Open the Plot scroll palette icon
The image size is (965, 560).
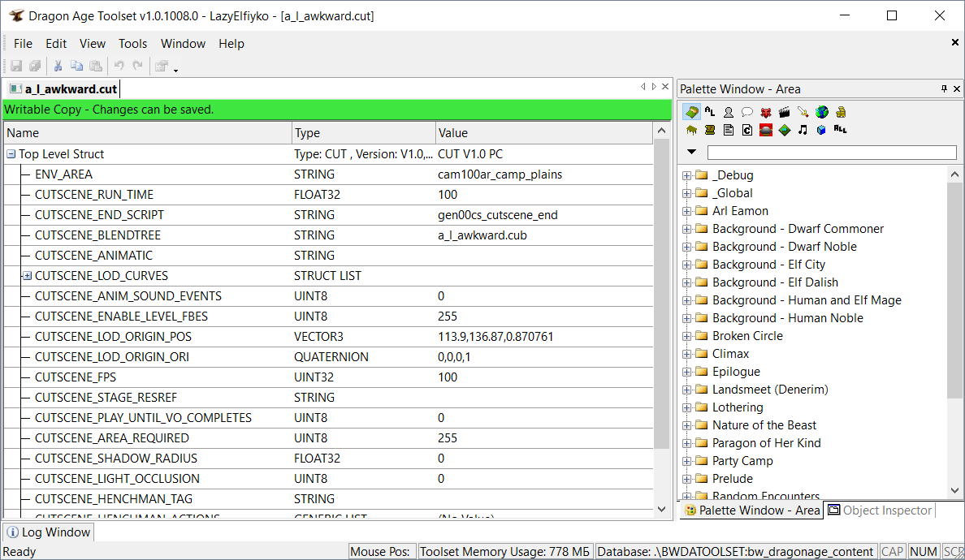coord(710,130)
